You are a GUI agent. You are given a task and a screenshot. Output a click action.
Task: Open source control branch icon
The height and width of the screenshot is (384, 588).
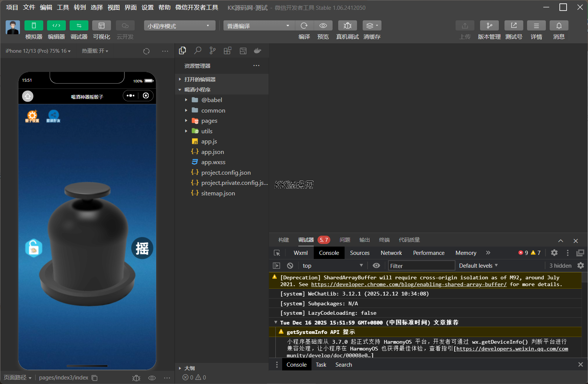pos(213,51)
